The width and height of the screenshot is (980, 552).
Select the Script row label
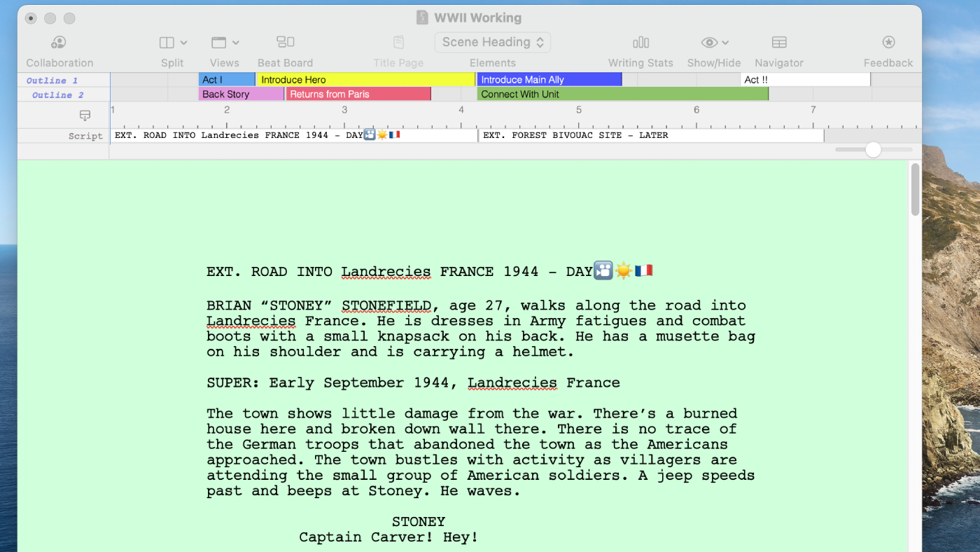point(85,136)
